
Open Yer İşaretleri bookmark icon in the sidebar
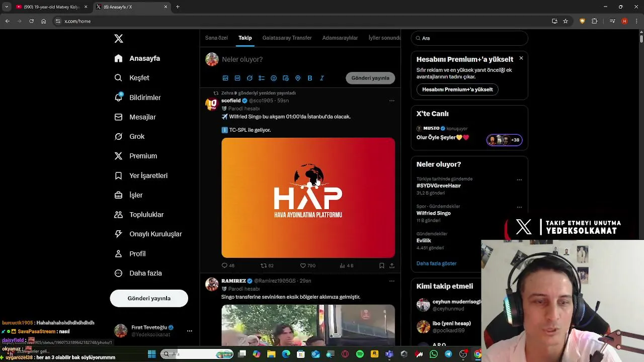(x=118, y=175)
